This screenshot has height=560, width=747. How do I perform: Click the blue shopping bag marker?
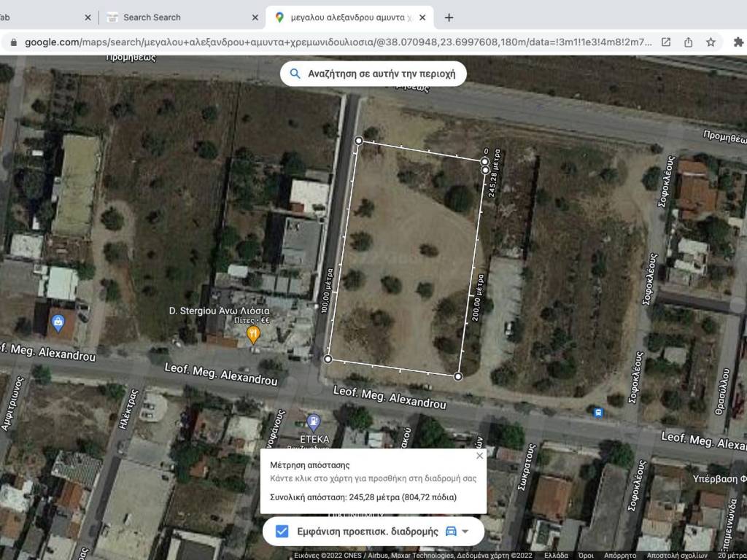coord(58,322)
